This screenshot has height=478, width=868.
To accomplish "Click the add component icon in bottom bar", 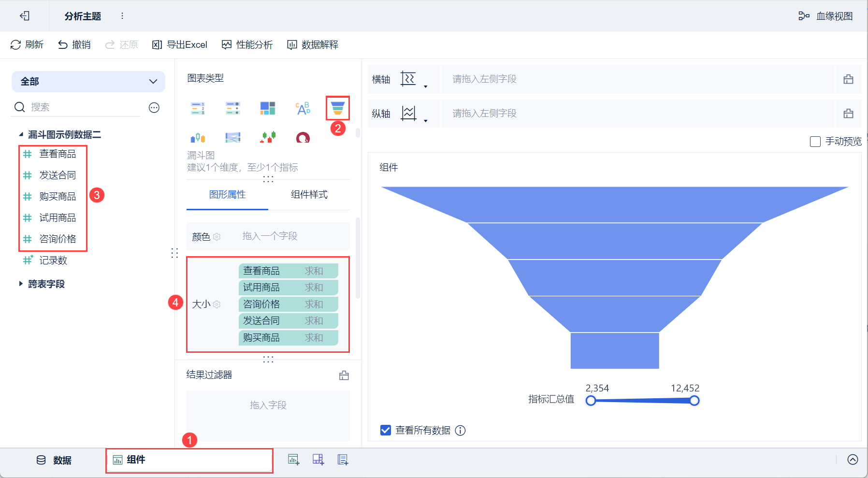I will 293,460.
